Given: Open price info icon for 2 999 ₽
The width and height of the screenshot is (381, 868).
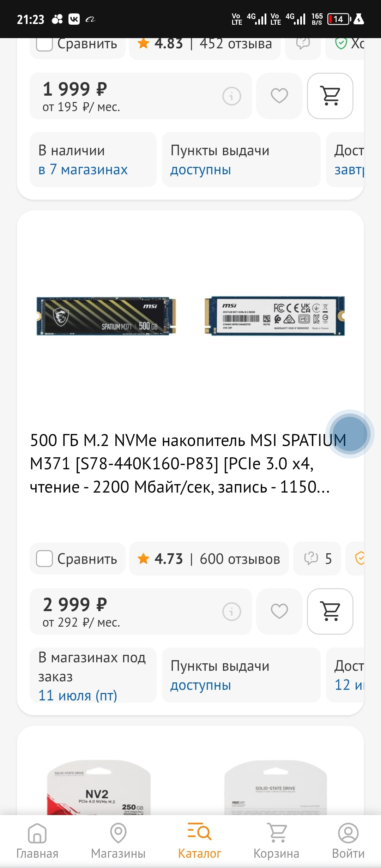Looking at the screenshot, I should pos(232,611).
